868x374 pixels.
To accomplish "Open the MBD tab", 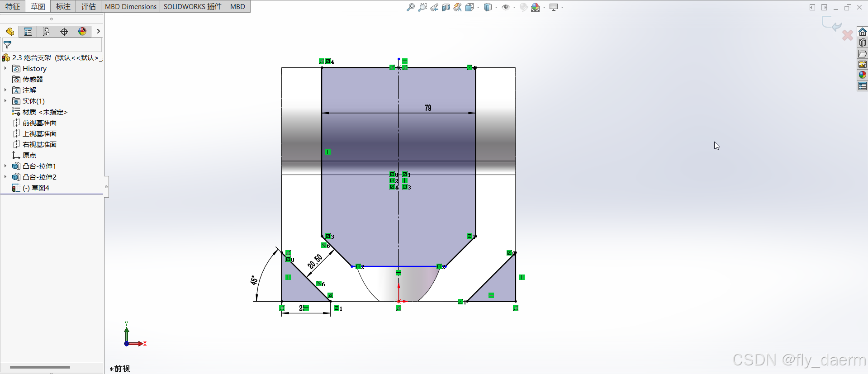I will coord(237,6).
